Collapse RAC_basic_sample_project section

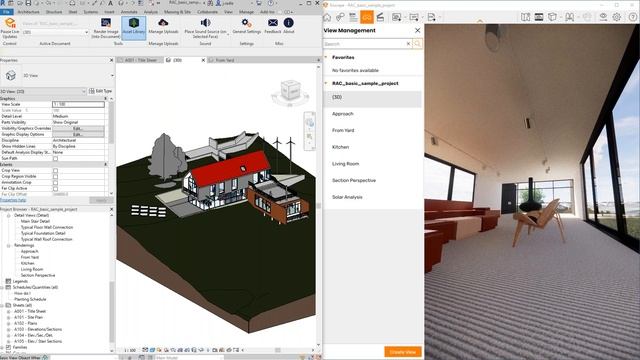[326, 83]
